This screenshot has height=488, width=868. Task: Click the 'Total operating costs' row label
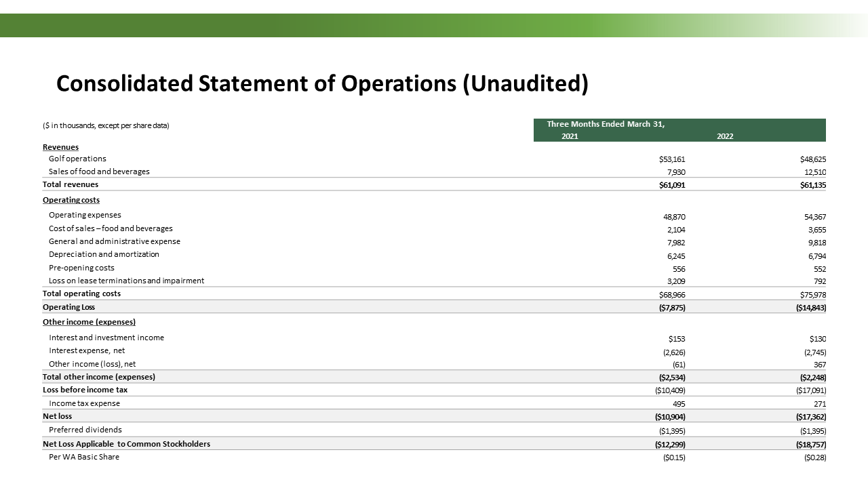[x=81, y=293]
